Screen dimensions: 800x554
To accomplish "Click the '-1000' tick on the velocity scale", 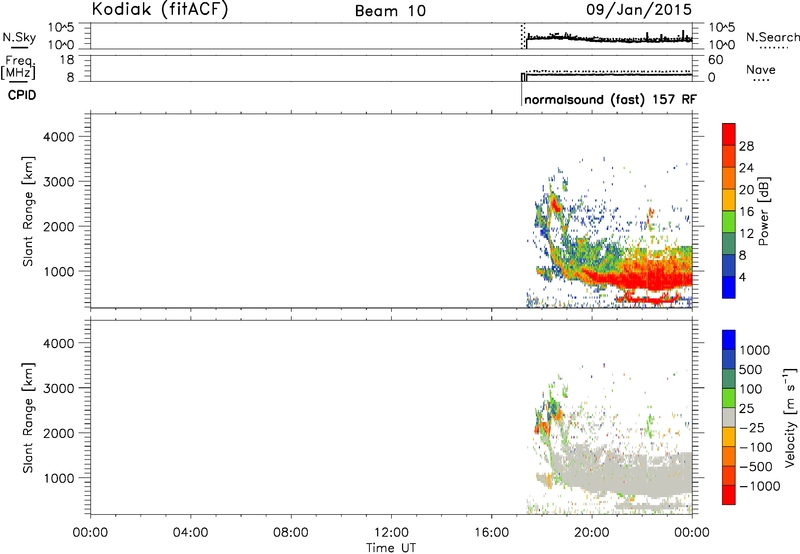I will pyautogui.click(x=759, y=486).
